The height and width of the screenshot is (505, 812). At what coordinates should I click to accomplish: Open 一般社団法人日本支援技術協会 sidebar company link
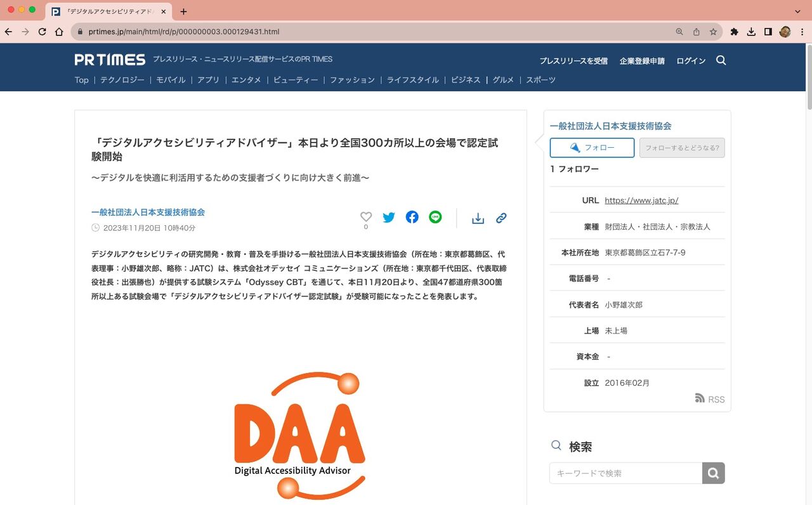click(x=610, y=126)
